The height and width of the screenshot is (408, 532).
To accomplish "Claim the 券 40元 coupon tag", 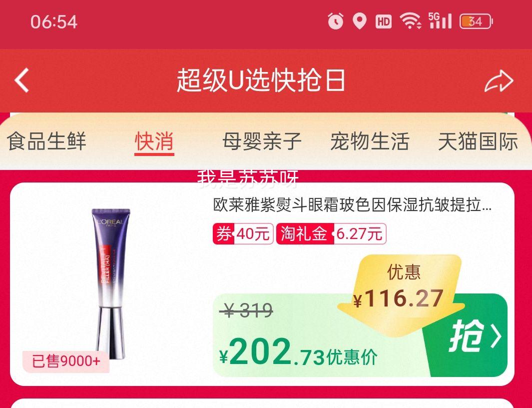I will [x=243, y=233].
